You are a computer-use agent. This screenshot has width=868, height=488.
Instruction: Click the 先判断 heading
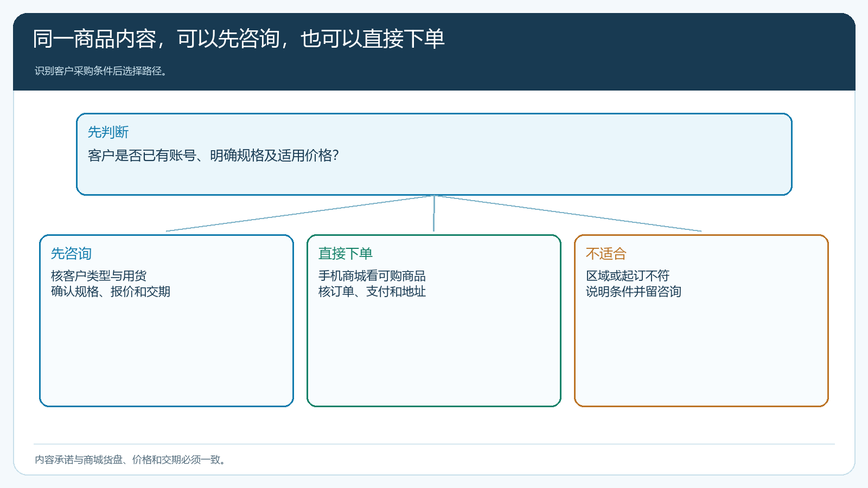108,132
